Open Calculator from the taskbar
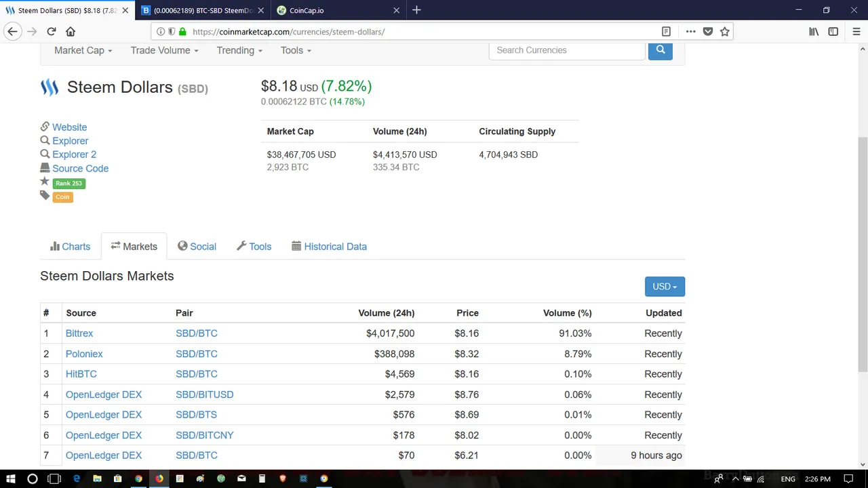868x488 pixels. point(262,479)
